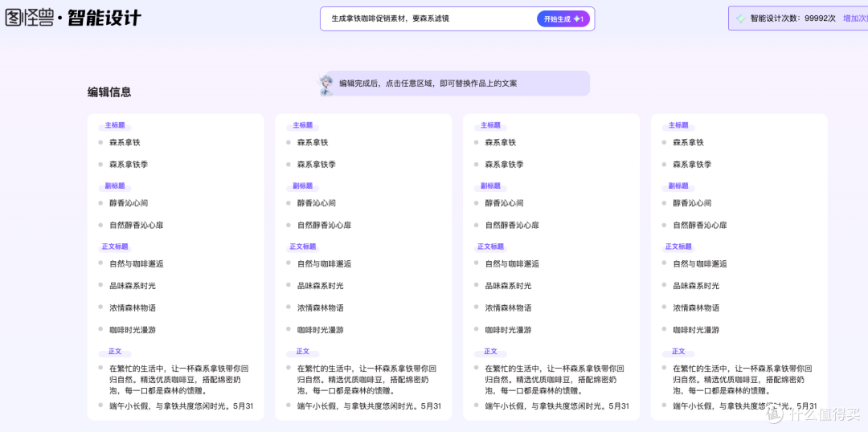The image size is (868, 432).
Task: Pick 自然醇香沁心扉 in the second card
Action: click(324, 225)
